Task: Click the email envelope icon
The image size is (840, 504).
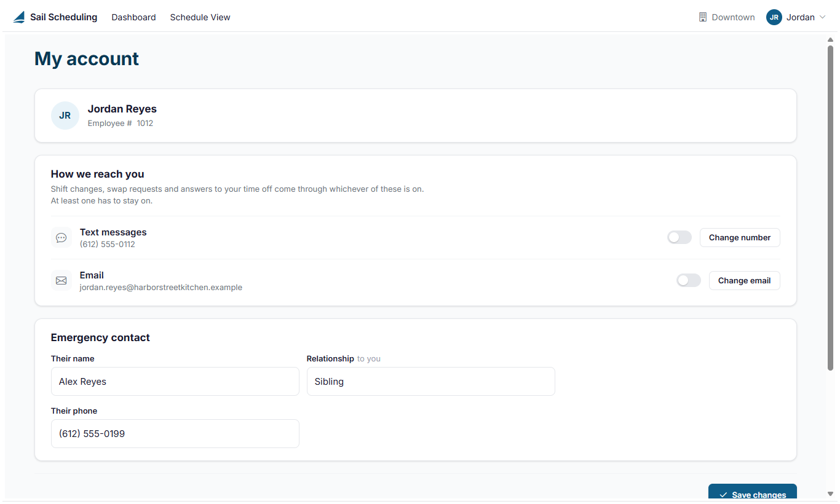Action: click(x=61, y=281)
